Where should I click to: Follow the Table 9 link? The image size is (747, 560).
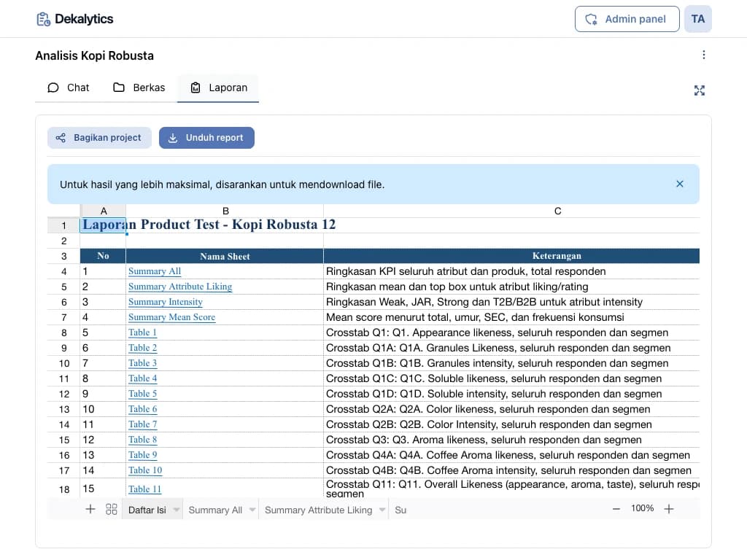point(142,455)
